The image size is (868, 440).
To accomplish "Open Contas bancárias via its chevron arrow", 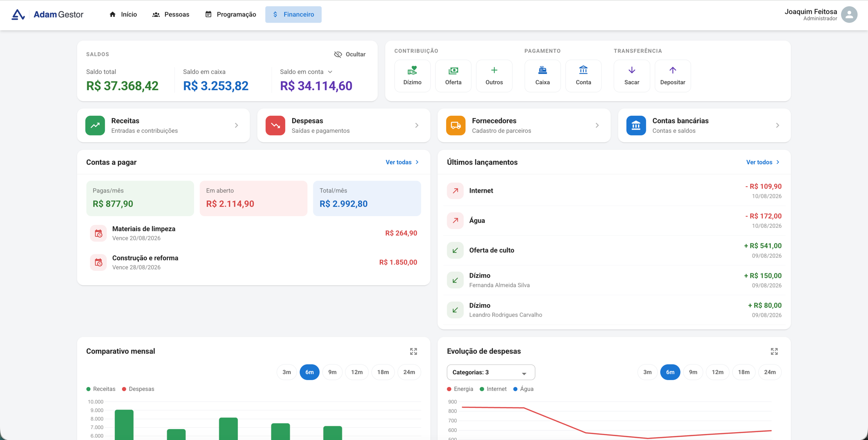I will [777, 125].
